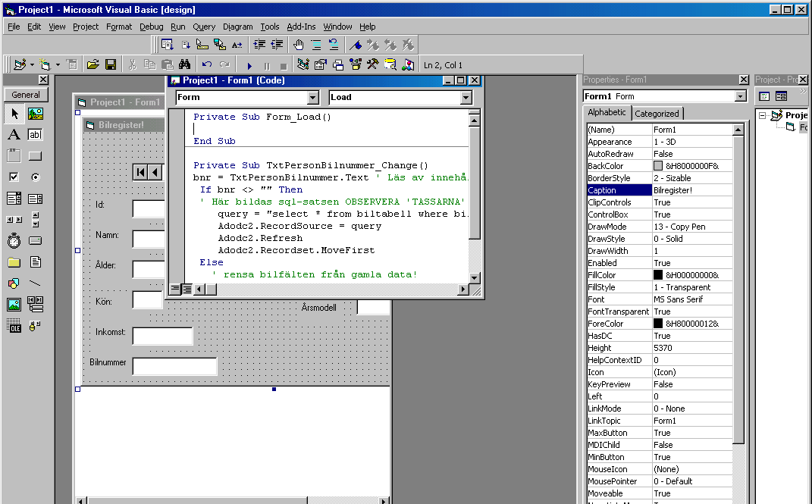Image resolution: width=812 pixels, height=504 pixels.
Task: Save the project with the diskette icon
Action: (x=110, y=64)
